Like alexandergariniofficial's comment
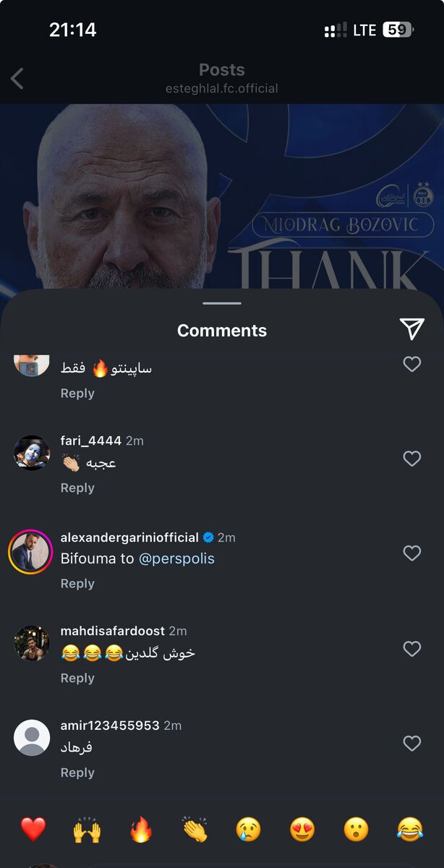444x868 pixels. (411, 553)
